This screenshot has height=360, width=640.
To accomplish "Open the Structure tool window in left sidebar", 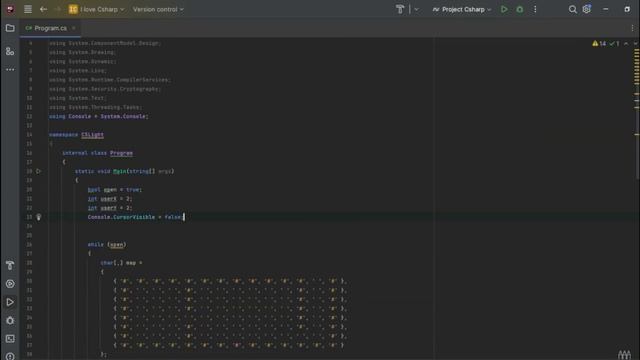I will click(x=10, y=51).
